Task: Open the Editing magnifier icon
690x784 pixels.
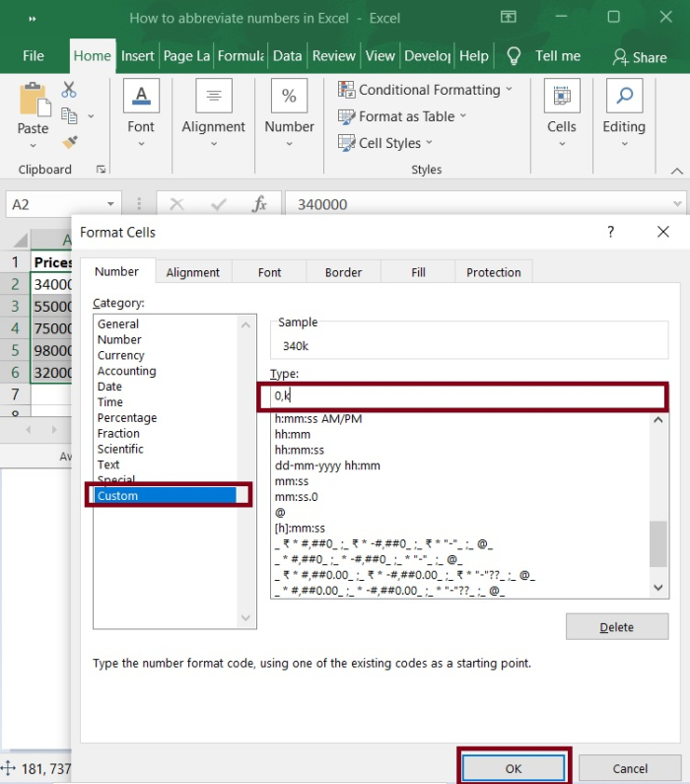Action: pyautogui.click(x=623, y=97)
